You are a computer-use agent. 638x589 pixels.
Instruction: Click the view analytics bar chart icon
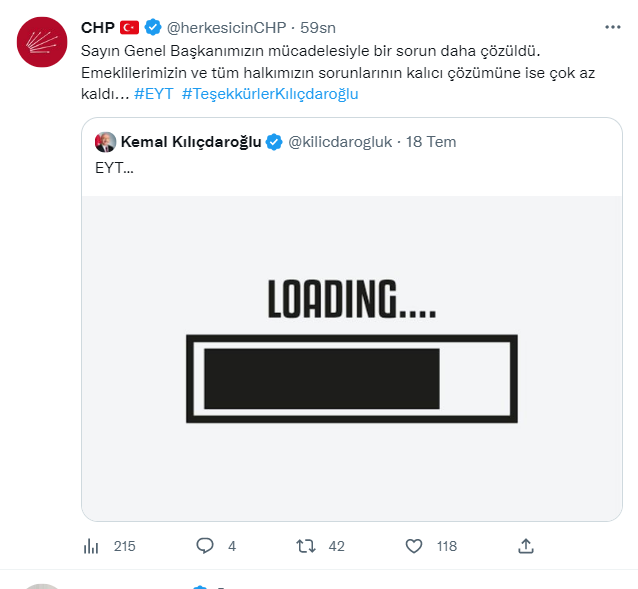[x=91, y=546]
